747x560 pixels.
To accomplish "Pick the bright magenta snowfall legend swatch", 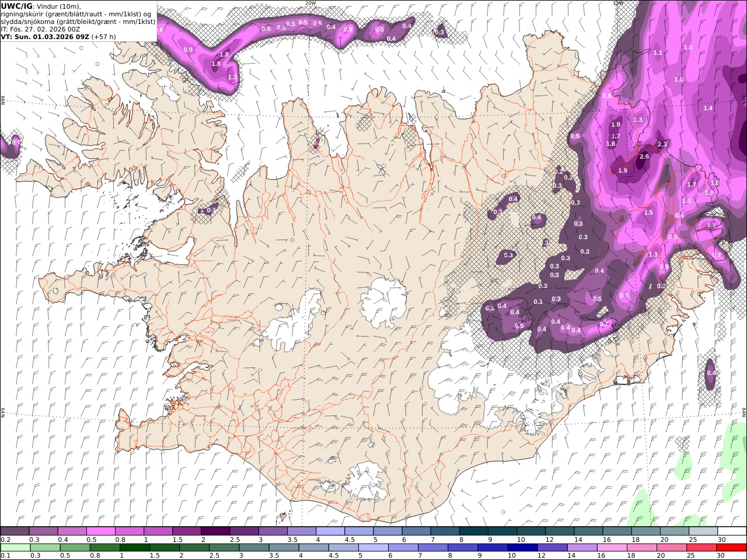I will pyautogui.click(x=101, y=531).
